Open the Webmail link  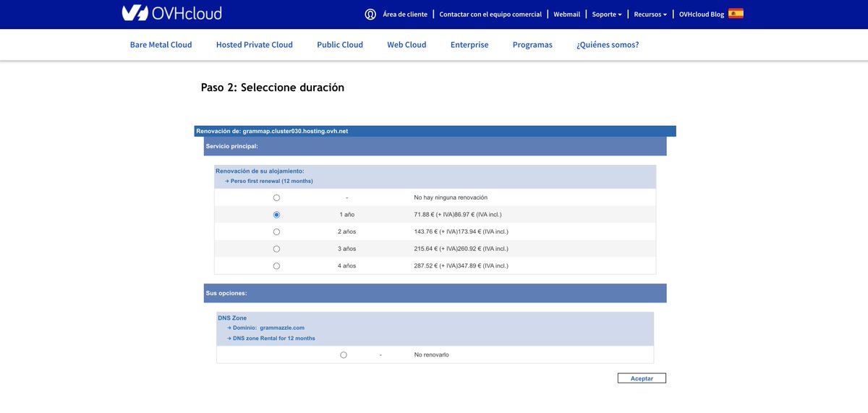[567, 14]
